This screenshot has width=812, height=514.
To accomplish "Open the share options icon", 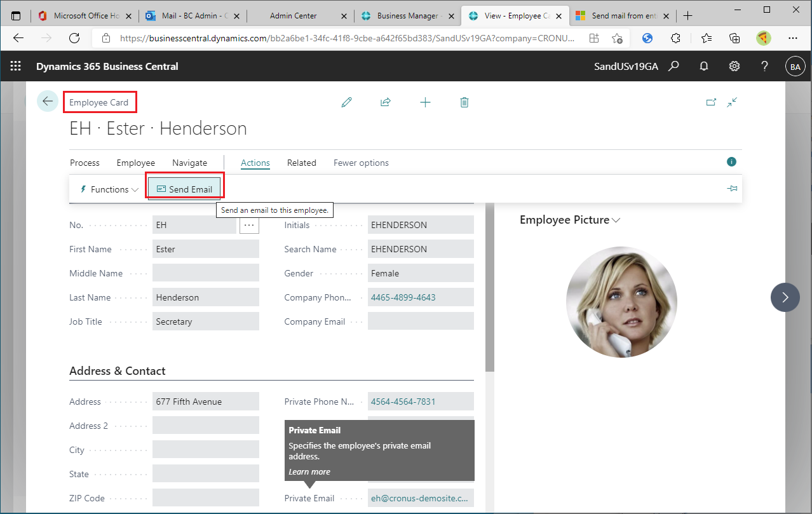I will [x=386, y=102].
